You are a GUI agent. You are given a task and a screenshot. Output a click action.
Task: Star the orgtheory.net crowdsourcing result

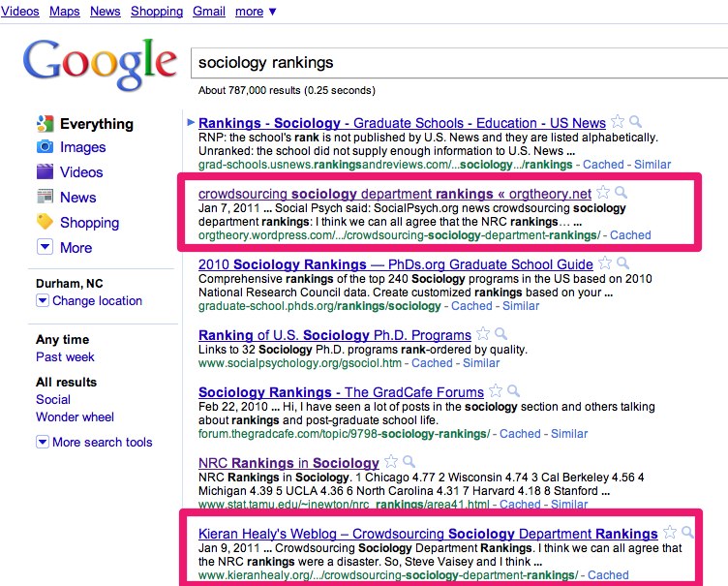603,193
